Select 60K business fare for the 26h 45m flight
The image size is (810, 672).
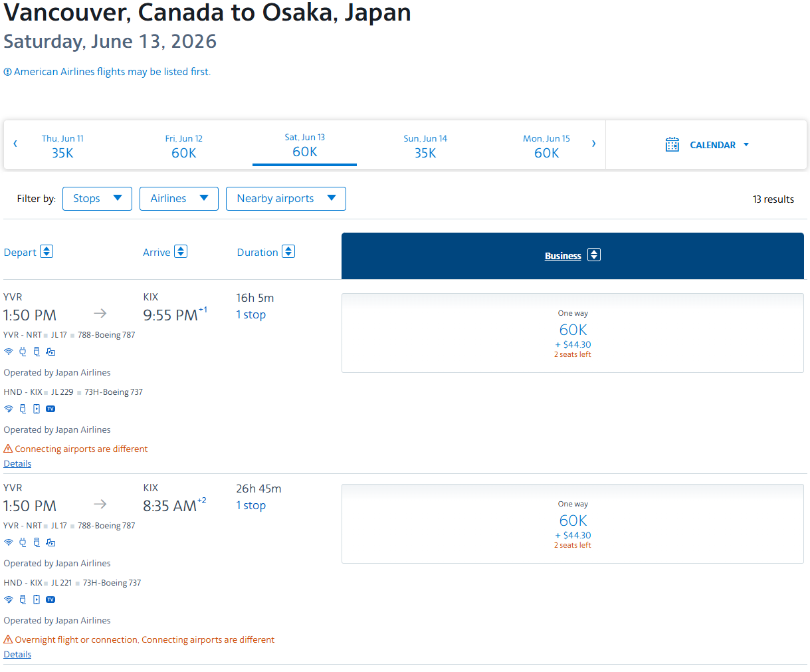572,524
